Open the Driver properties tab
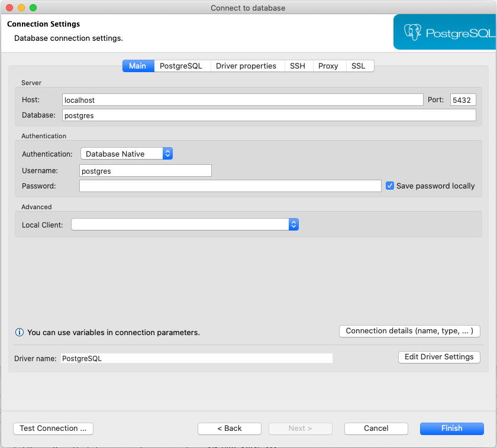Screen dimensions: 497x448 (x=246, y=66)
